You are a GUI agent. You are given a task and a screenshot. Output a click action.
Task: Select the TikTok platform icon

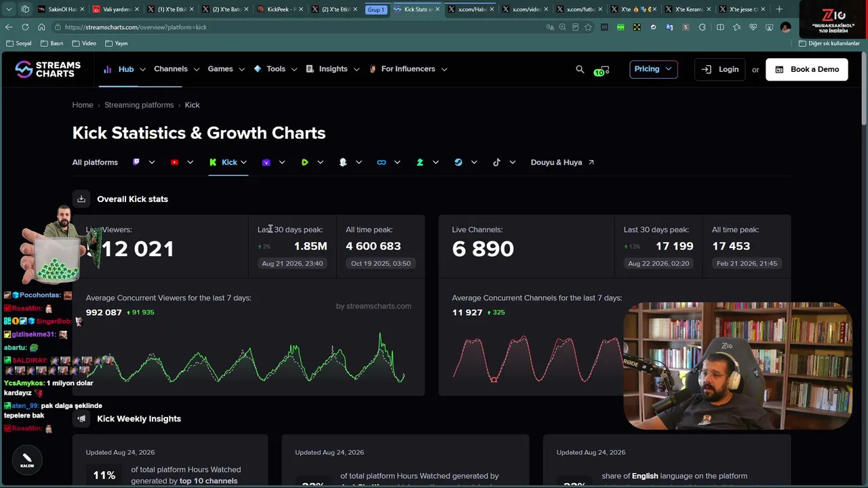[496, 162]
